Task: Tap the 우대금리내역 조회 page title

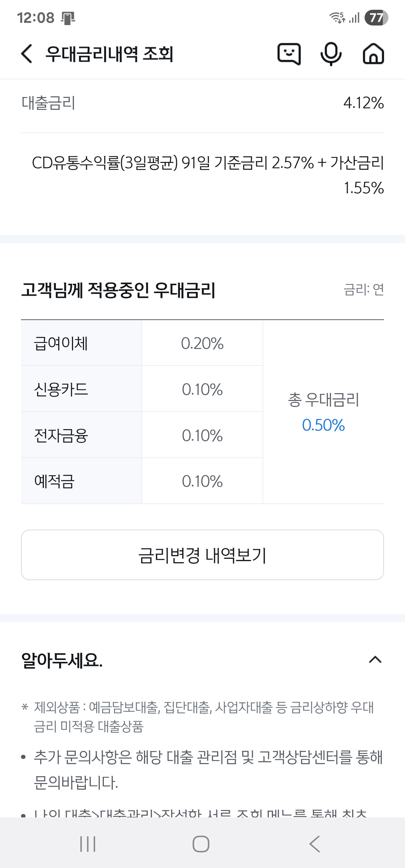Action: tap(109, 54)
